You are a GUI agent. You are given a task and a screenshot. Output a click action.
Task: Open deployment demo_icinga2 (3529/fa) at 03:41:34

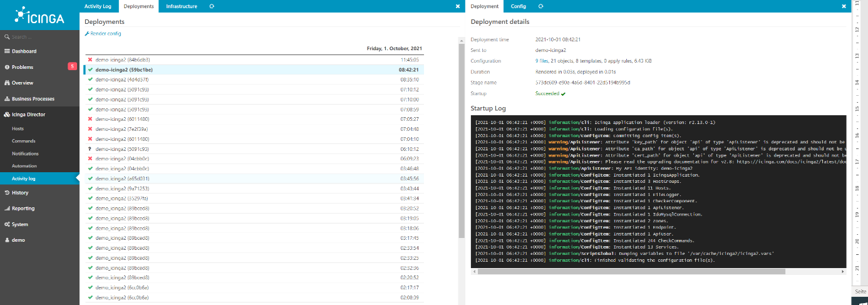253,199
